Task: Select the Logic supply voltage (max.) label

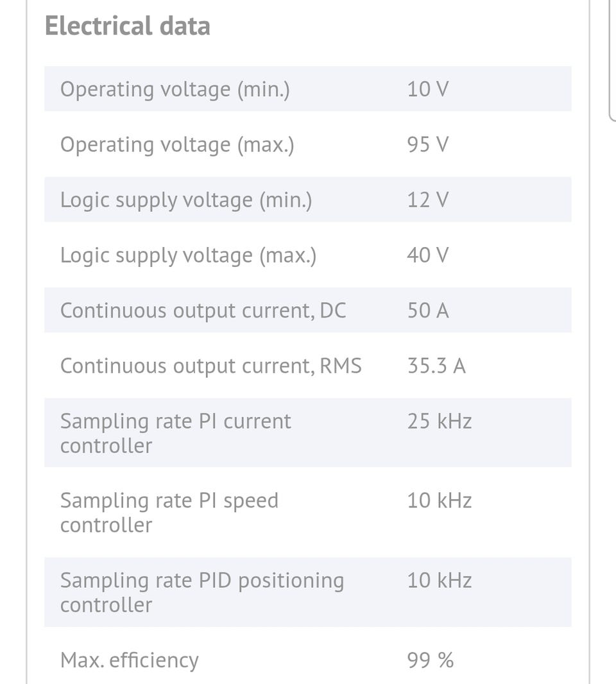Action: coord(188,255)
